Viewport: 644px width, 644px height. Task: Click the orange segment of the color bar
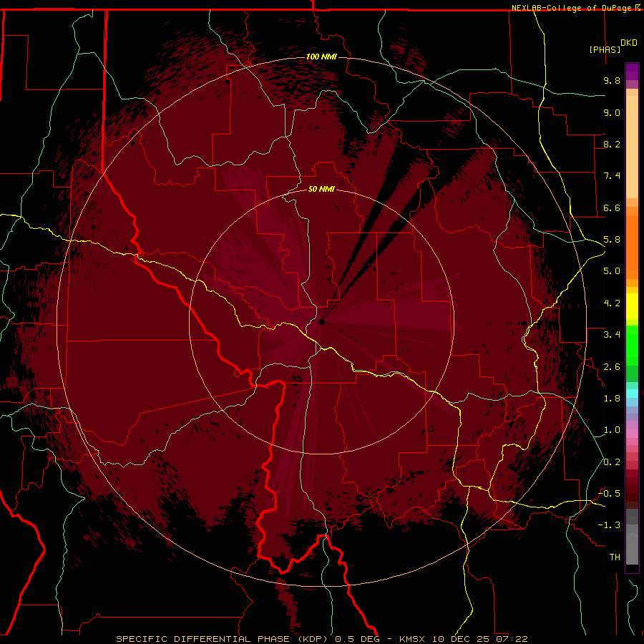pos(632,246)
